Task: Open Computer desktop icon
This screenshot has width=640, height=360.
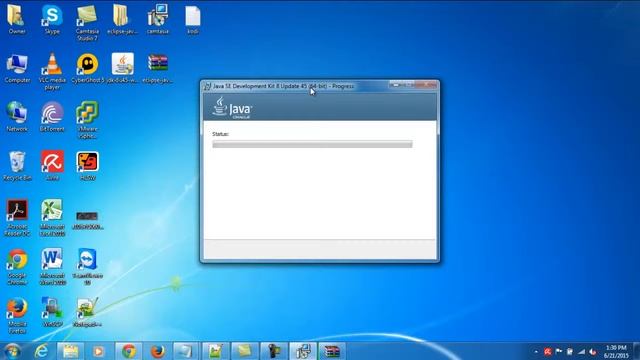Action: pyautogui.click(x=17, y=68)
